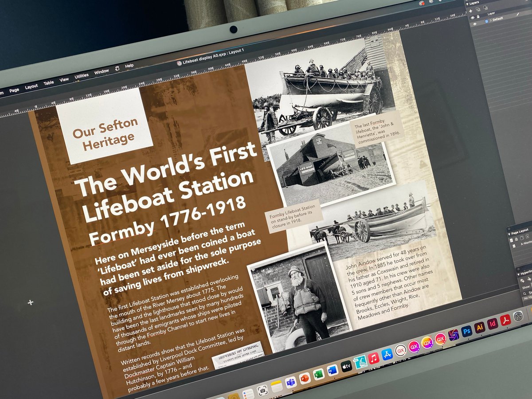Open the purple aperture app in dock
The height and width of the screenshot is (399, 532).
[x=454, y=335]
